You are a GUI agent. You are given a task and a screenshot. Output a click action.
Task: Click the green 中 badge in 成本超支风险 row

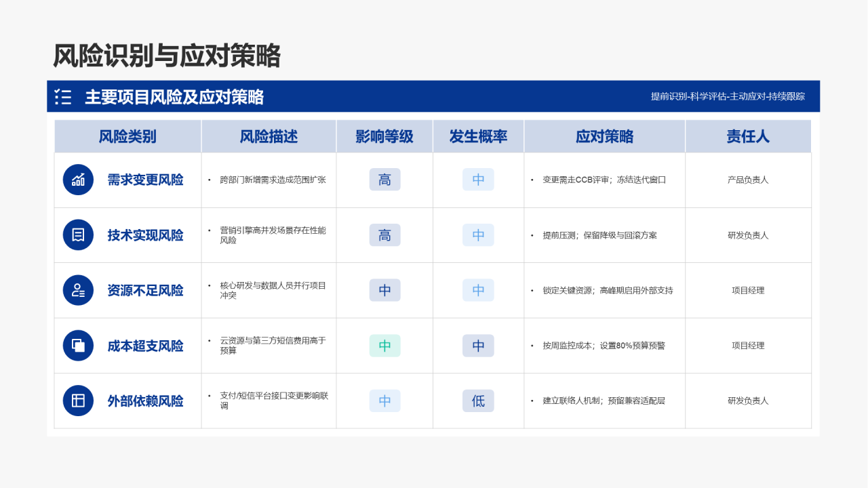(x=385, y=346)
